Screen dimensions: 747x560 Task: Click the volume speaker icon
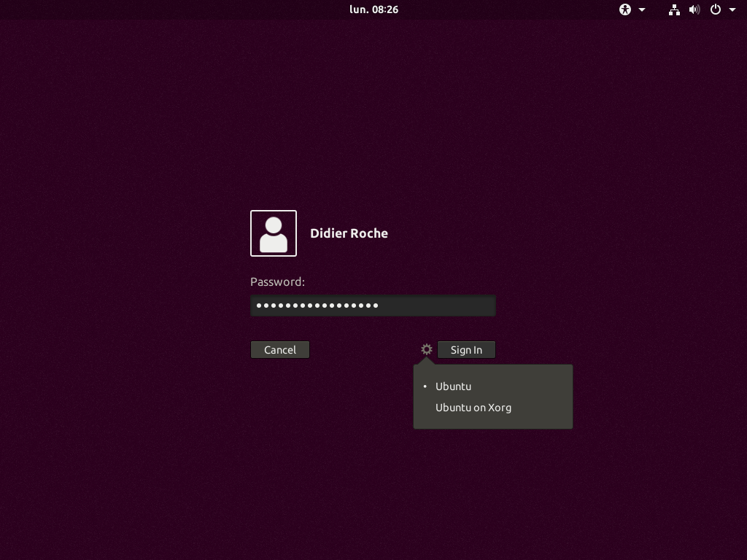tap(694, 9)
